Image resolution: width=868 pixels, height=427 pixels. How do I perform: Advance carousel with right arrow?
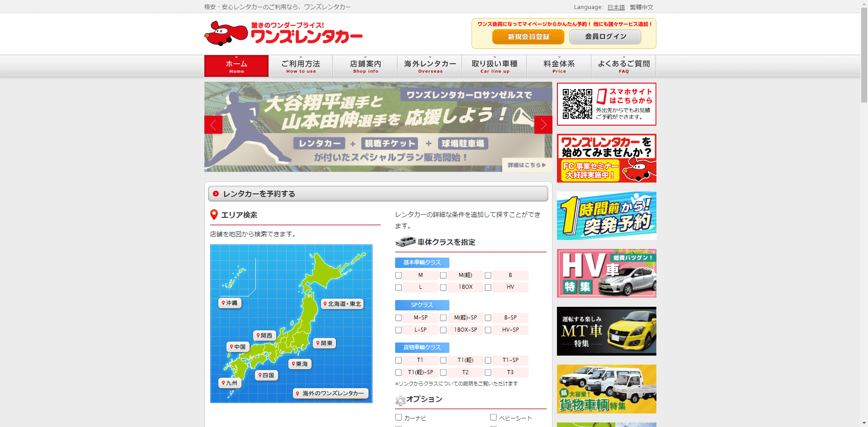[543, 125]
